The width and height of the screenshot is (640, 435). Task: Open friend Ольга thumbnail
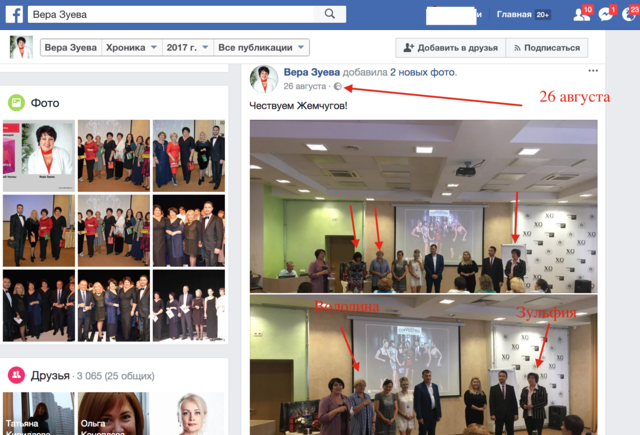pyautogui.click(x=114, y=413)
